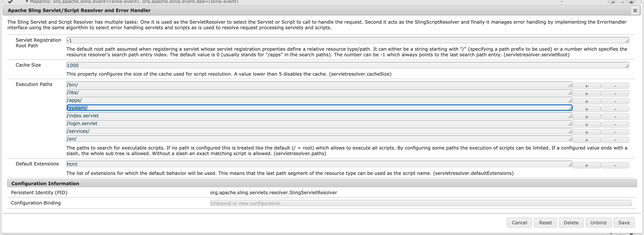
Task: Remove the /system/ execution path
Action: [x=615, y=109]
